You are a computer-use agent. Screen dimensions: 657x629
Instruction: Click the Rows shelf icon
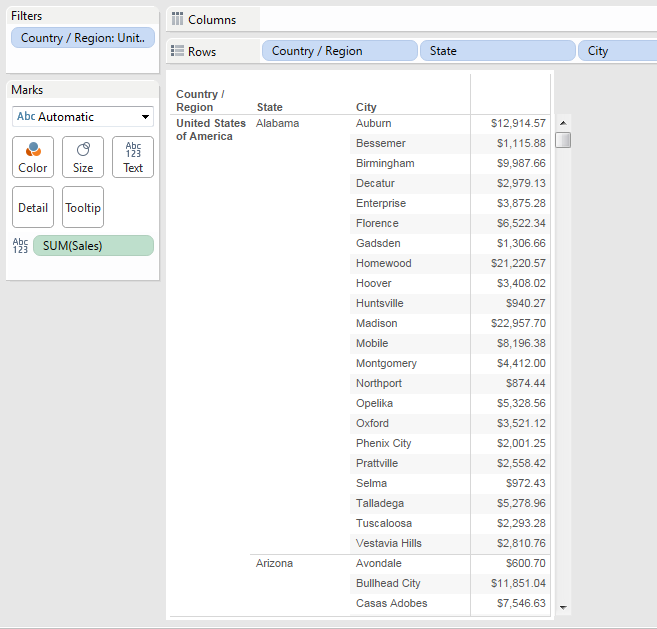point(177,51)
